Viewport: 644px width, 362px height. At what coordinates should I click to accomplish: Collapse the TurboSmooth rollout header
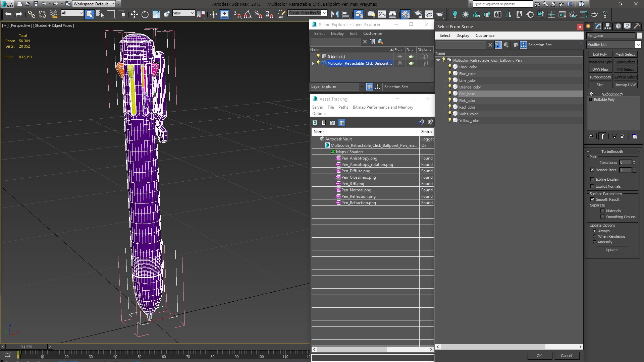[612, 152]
